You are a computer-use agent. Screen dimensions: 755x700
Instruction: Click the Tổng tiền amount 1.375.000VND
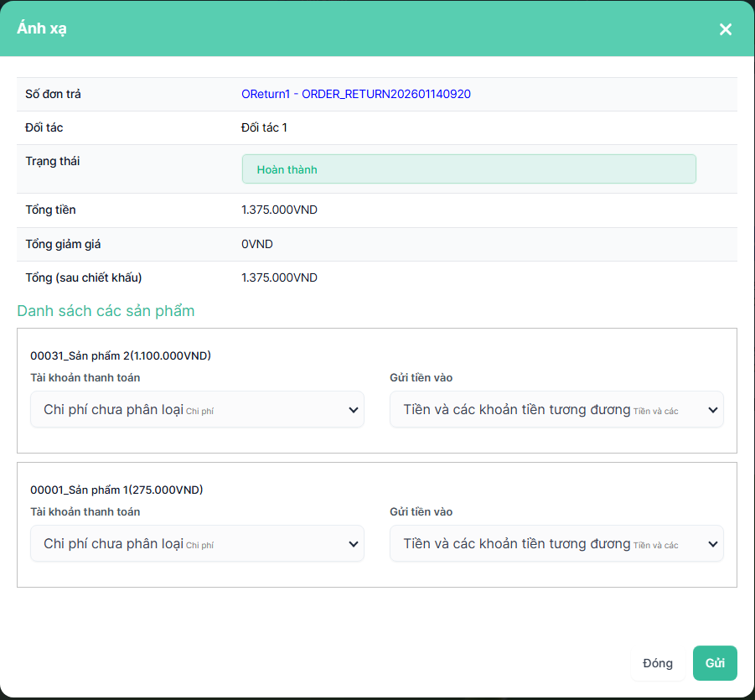(279, 210)
